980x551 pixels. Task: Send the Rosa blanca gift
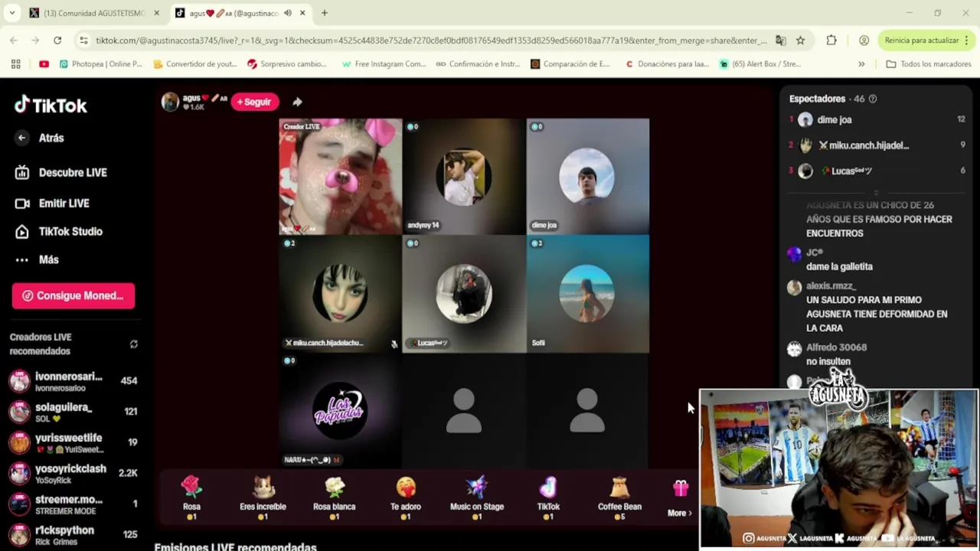click(x=334, y=498)
